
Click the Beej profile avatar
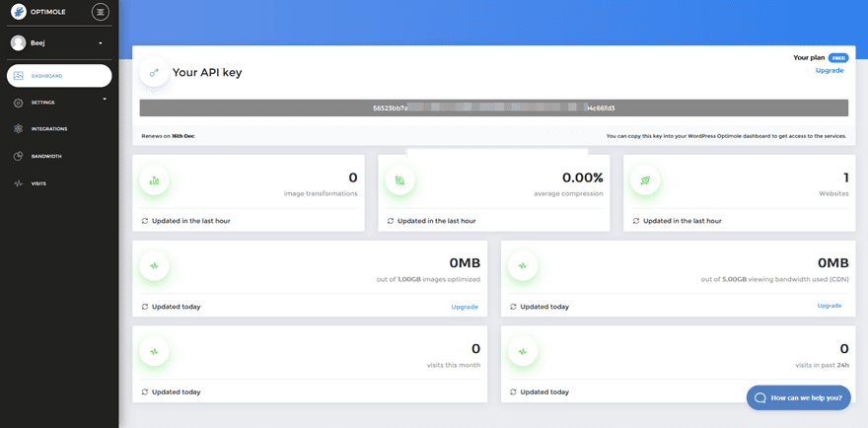[x=19, y=43]
